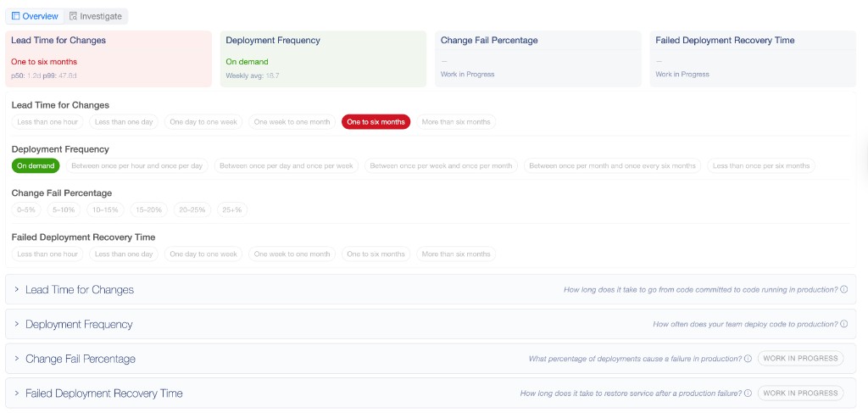Select the 10–15% change fail pill

coord(106,209)
